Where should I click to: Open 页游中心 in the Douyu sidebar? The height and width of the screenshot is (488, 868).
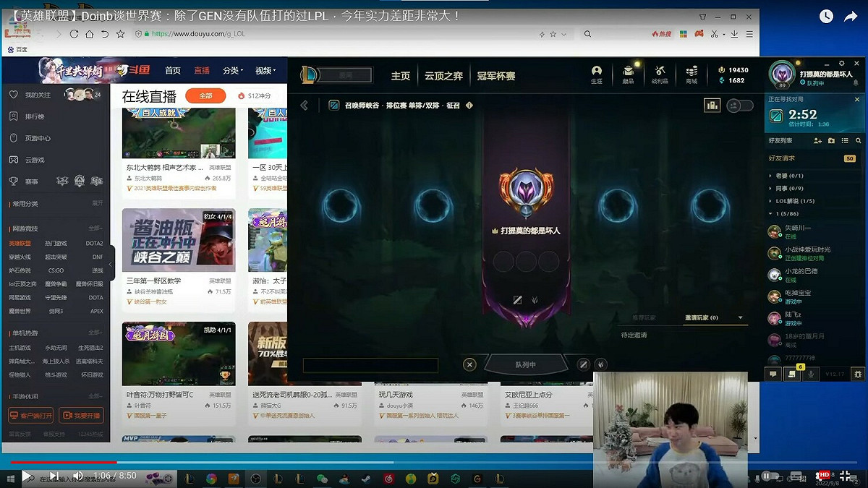[38, 138]
